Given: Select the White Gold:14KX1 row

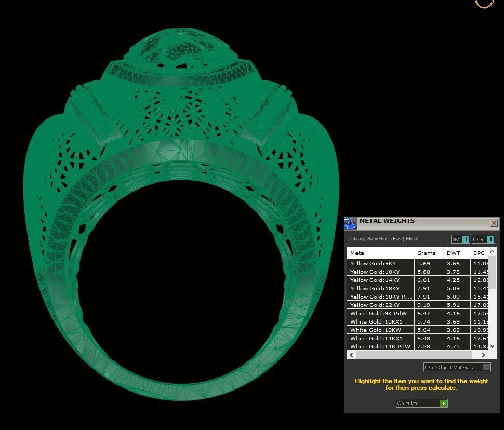Looking at the screenshot, I should click(418, 339).
